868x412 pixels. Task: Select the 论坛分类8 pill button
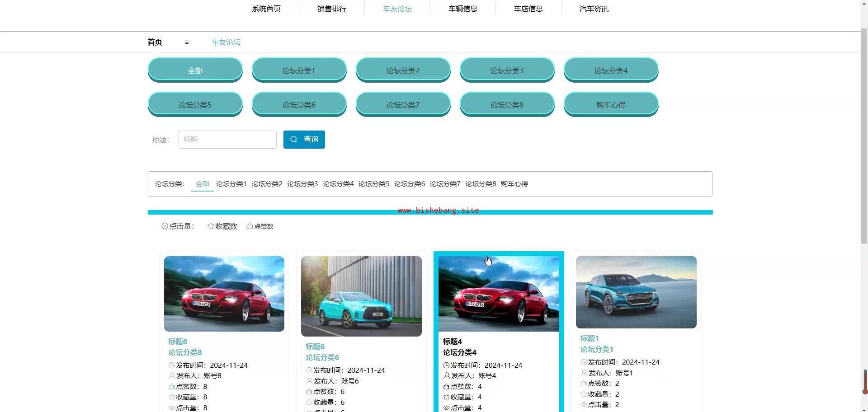pyautogui.click(x=507, y=104)
